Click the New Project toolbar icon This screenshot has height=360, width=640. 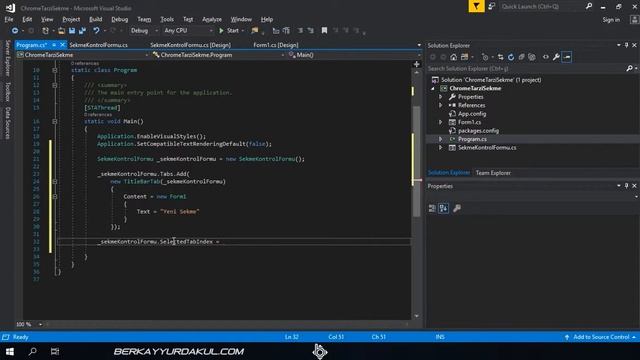(x=45, y=31)
